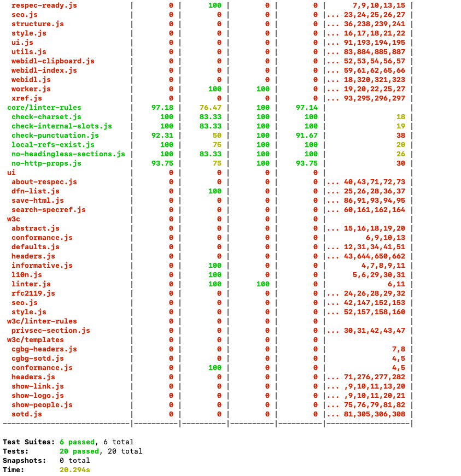Select no-headingless-sections.js file name
Image resolution: width=461 pixels, height=476 pixels.
click(68, 154)
